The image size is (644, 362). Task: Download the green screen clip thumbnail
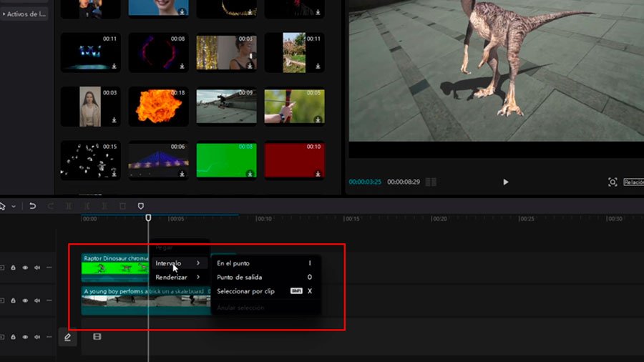pos(250,174)
